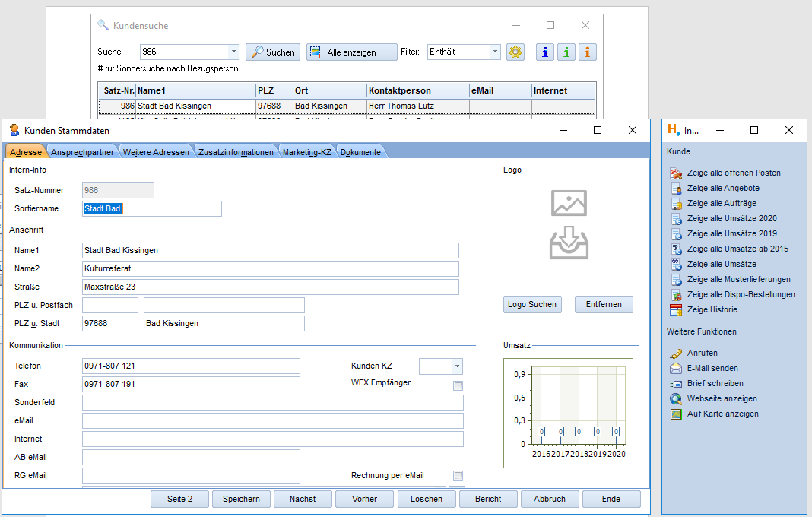Screen dimensions: 812x517
Task: Click the PLZ column header in Kundensuche
Action: click(x=274, y=90)
